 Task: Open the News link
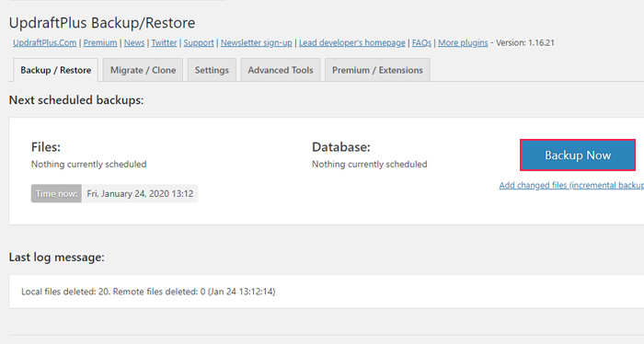[134, 42]
